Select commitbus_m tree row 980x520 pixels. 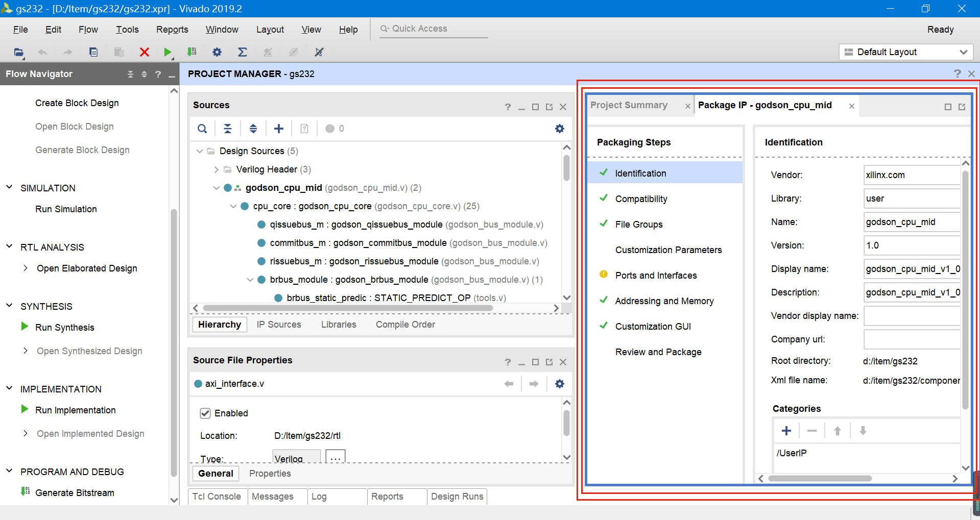(x=402, y=243)
